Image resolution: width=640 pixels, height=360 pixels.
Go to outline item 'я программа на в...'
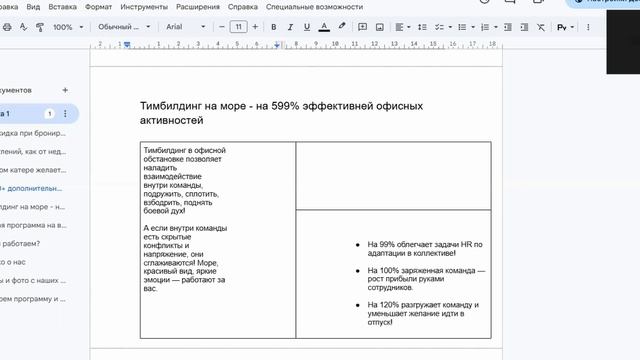(x=33, y=225)
